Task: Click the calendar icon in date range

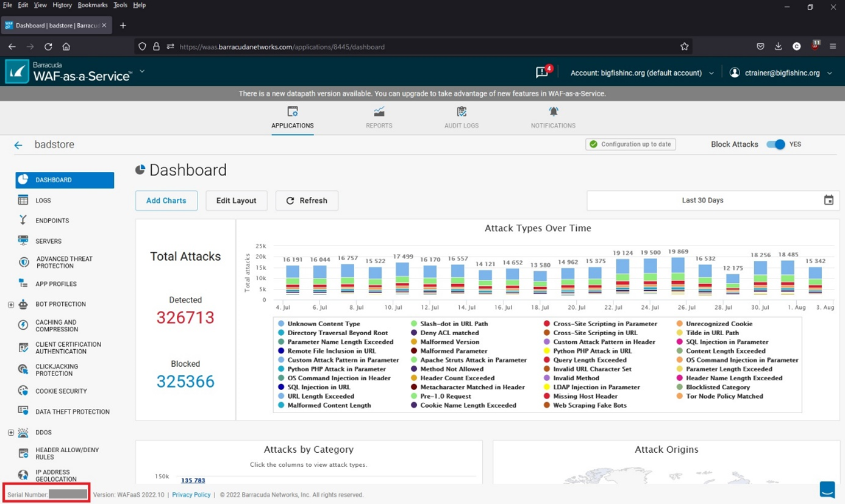Action: point(829,200)
